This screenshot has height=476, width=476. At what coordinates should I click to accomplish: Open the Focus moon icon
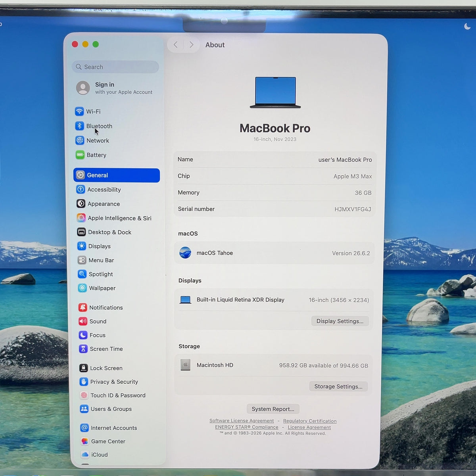coord(83,335)
